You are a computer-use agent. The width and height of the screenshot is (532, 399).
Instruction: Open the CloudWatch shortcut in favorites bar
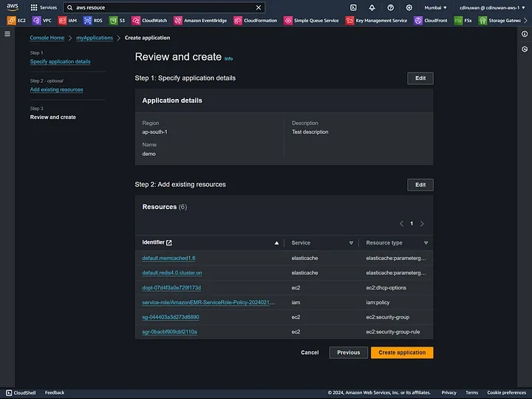[x=149, y=21]
